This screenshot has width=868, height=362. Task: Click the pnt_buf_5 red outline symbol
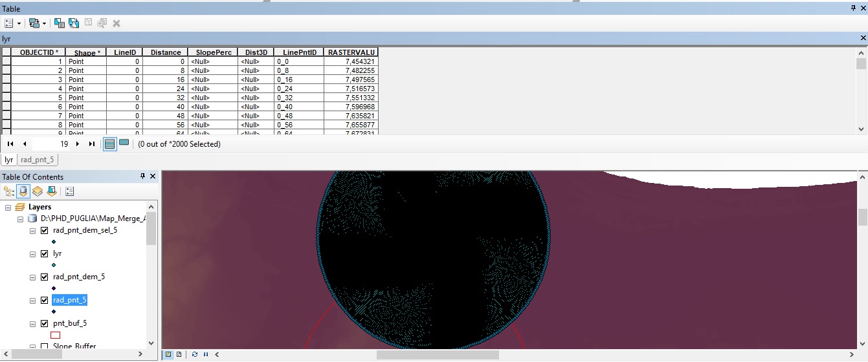coord(55,335)
